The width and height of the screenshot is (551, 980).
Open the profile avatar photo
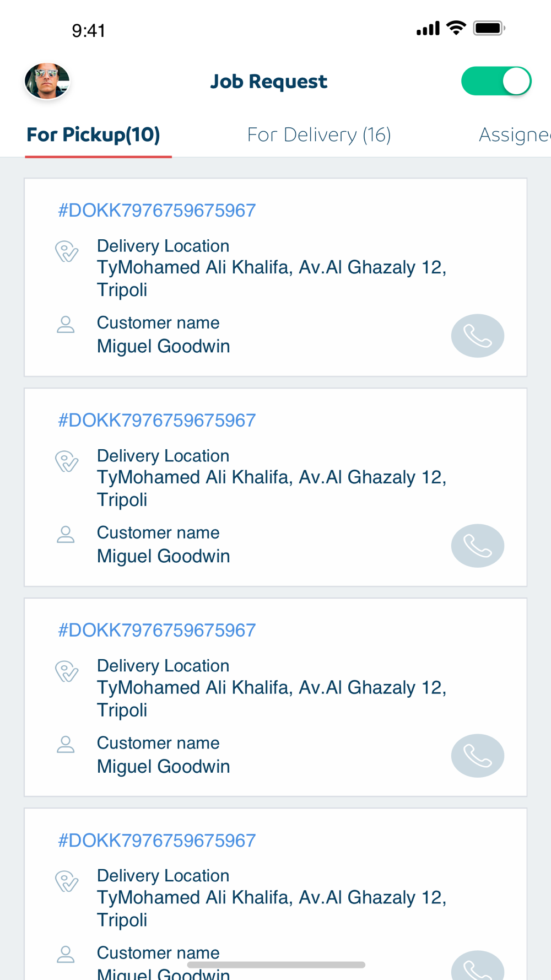click(47, 81)
